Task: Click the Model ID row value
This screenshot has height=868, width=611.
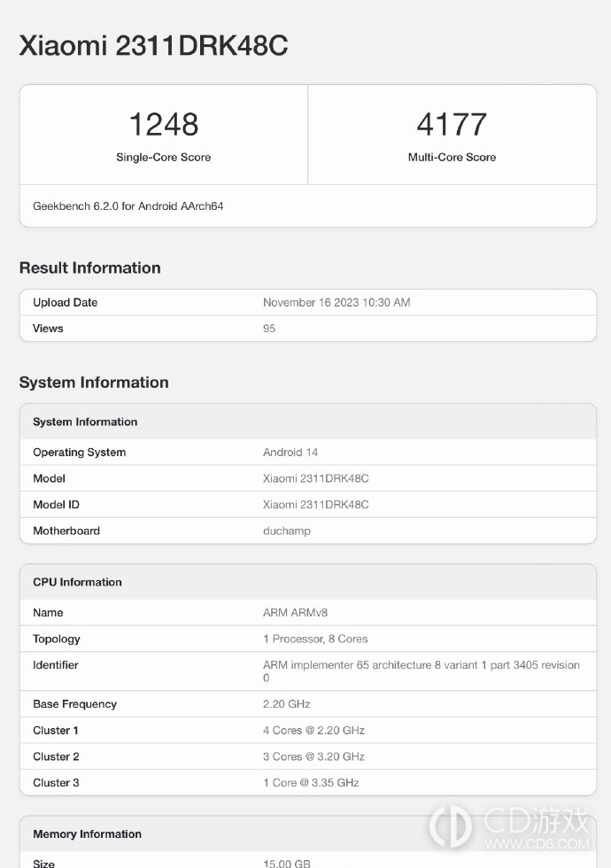Action: (x=315, y=505)
